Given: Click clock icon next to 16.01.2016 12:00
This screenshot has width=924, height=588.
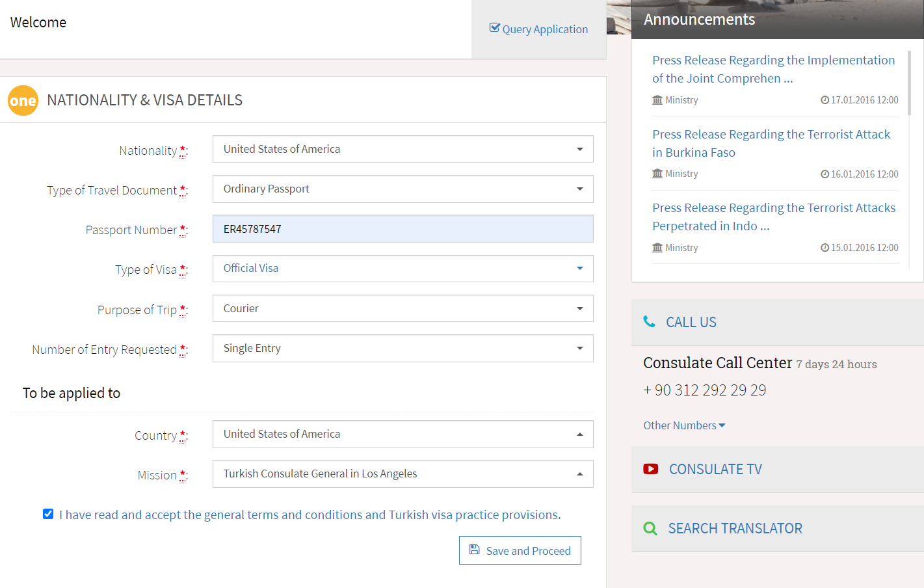Looking at the screenshot, I should (x=825, y=174).
